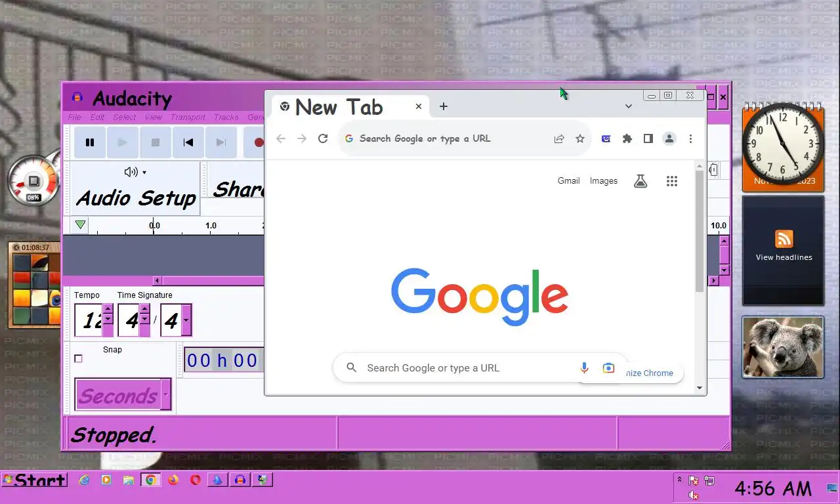Open the Gmail link
The height and width of the screenshot is (504, 840).
click(569, 181)
